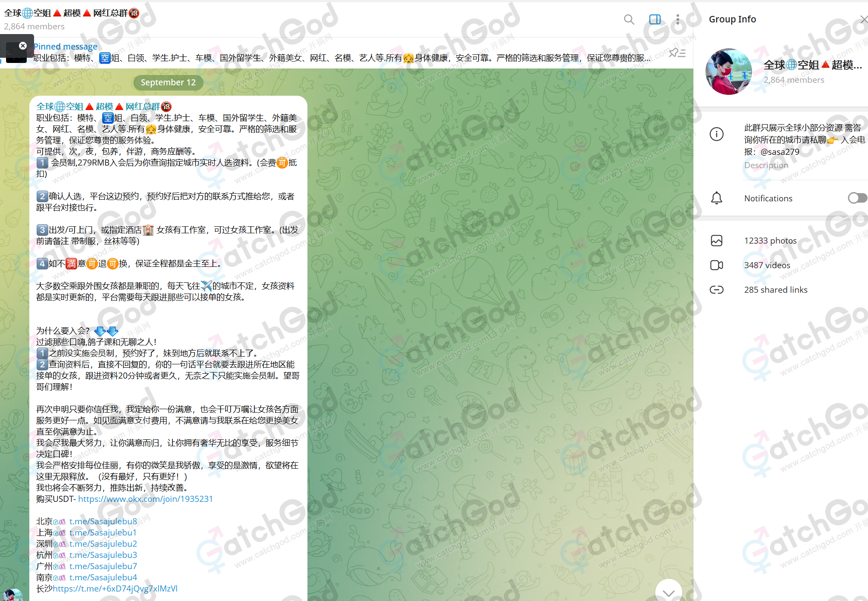Click the sender avatar at bottom left
868x601 pixels.
click(x=13, y=595)
